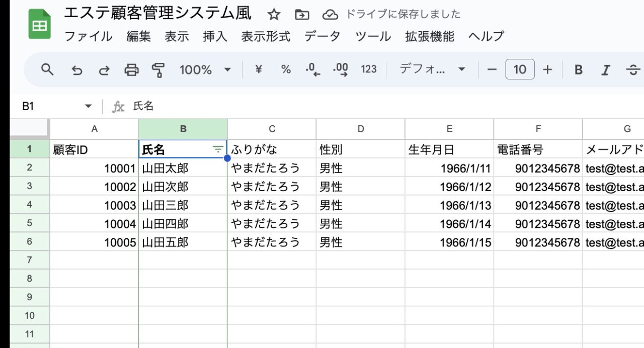Click the move-to-folder icon
The width and height of the screenshot is (644, 348).
pyautogui.click(x=301, y=14)
